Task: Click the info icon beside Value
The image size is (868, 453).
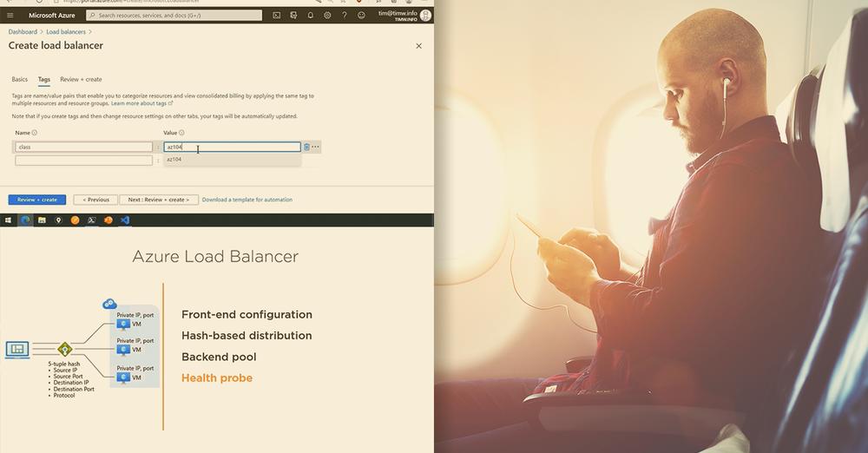Action: 181,133
